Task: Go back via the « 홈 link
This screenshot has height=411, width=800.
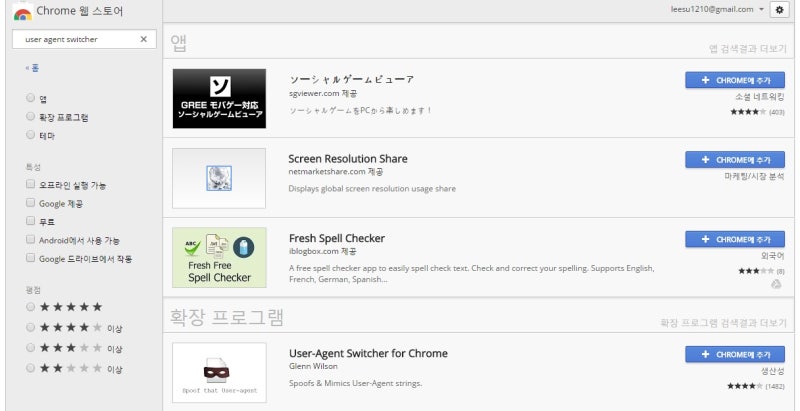Action: [x=32, y=68]
